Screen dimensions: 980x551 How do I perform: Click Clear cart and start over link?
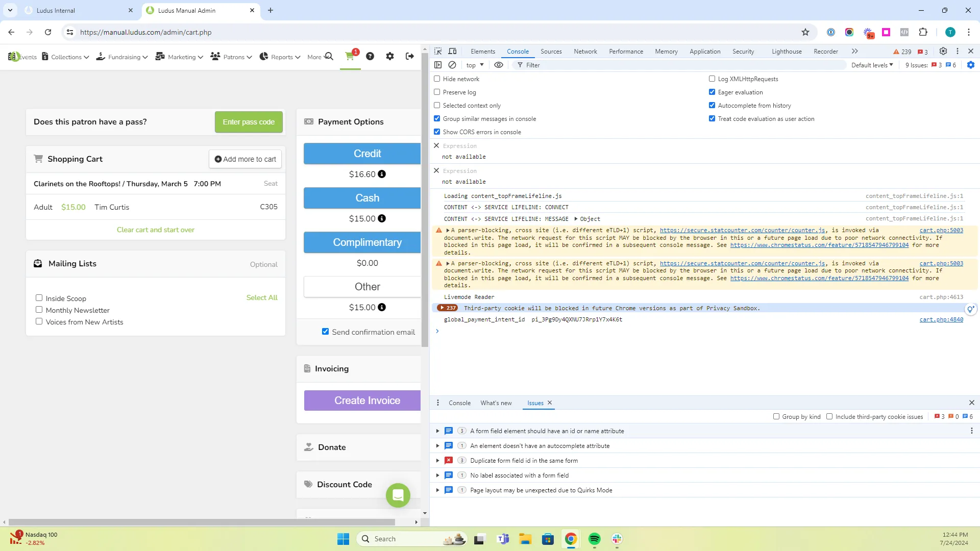coord(156,230)
